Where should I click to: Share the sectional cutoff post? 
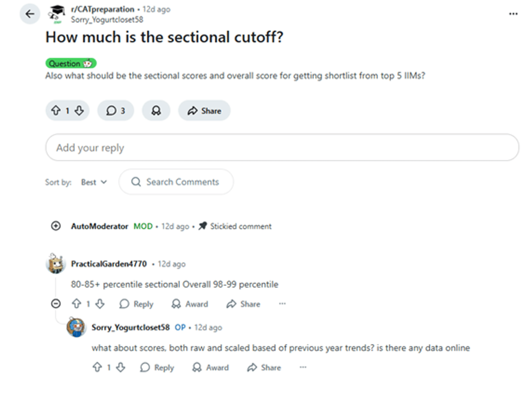coord(204,111)
